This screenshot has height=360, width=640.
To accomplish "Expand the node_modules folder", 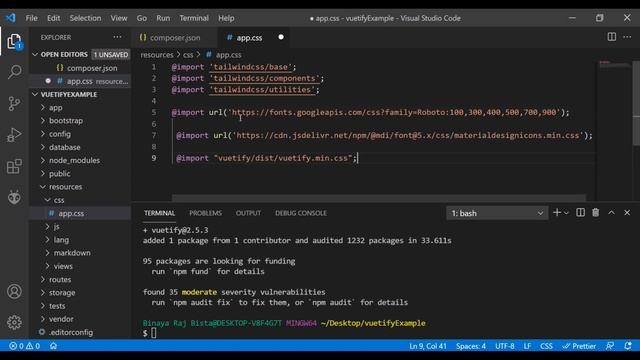I will [80, 160].
